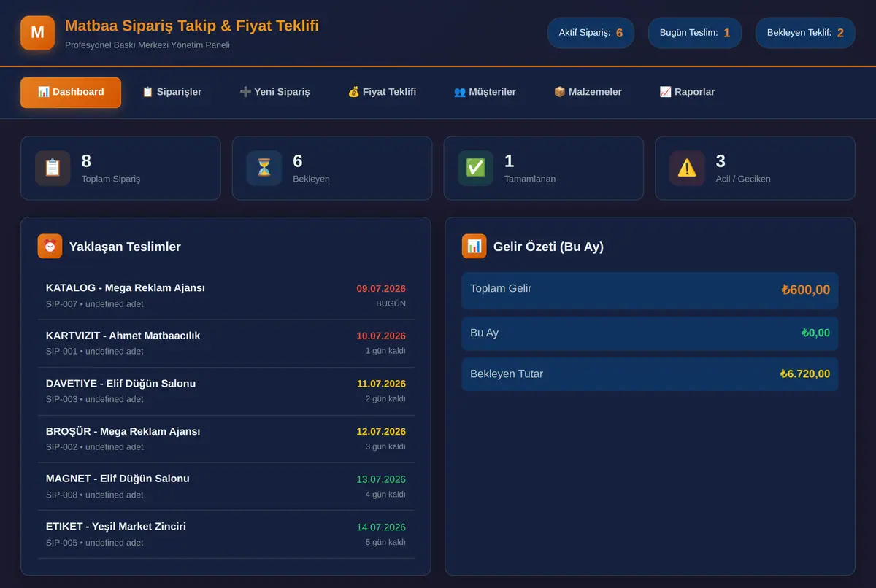Open the MAGNET - Elif Düğün Salonu delivery
Screen dimensions: 876x588
click(226, 487)
